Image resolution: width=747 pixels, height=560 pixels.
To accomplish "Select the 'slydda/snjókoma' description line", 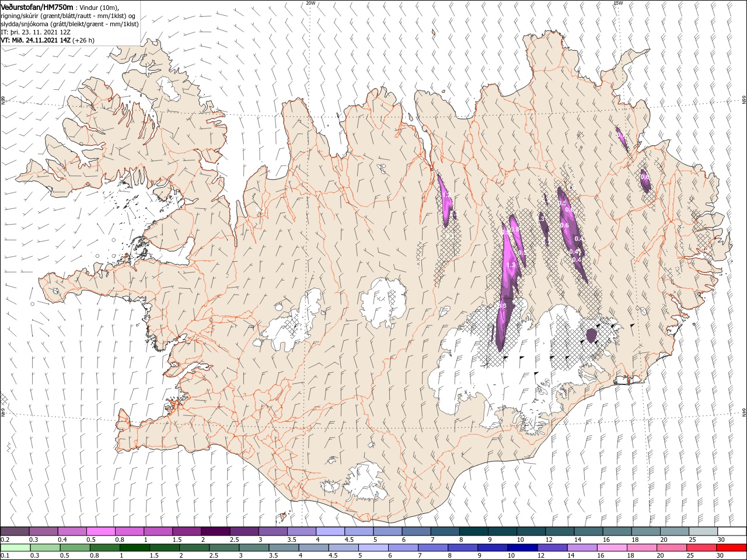I will [x=70, y=24].
